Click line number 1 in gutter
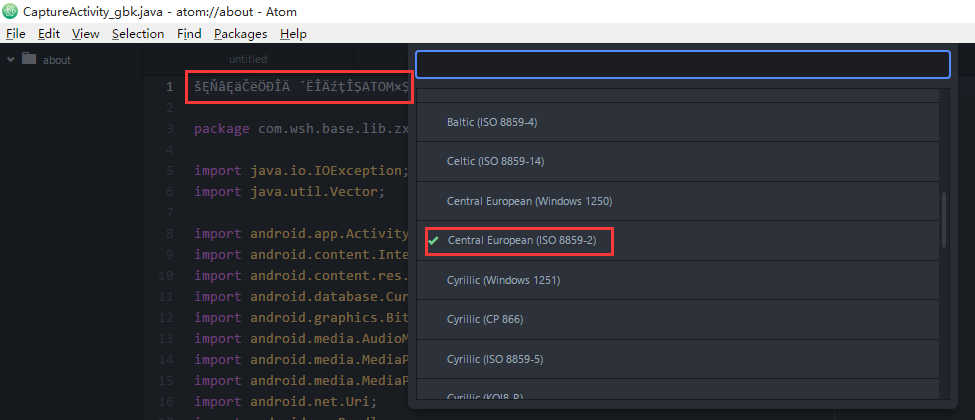 coord(170,87)
